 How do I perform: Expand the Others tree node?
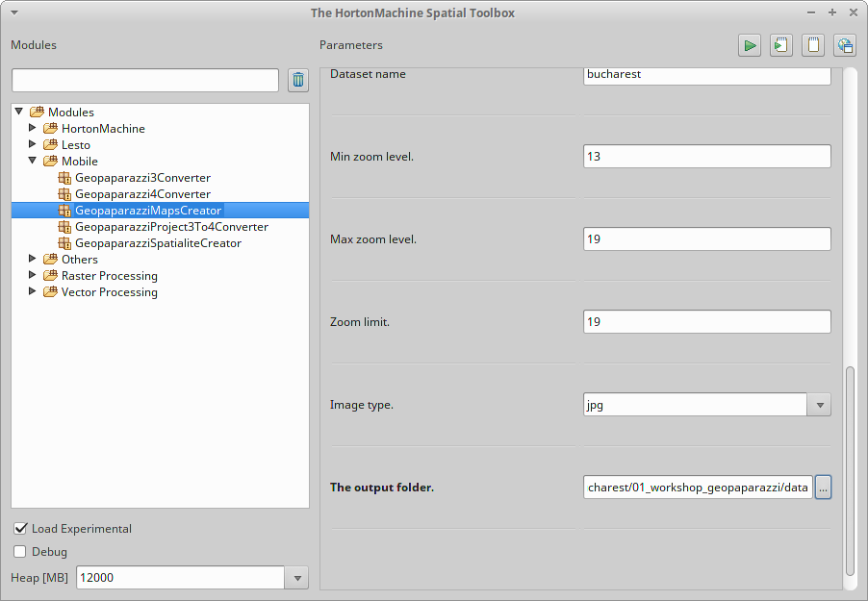[x=32, y=259]
